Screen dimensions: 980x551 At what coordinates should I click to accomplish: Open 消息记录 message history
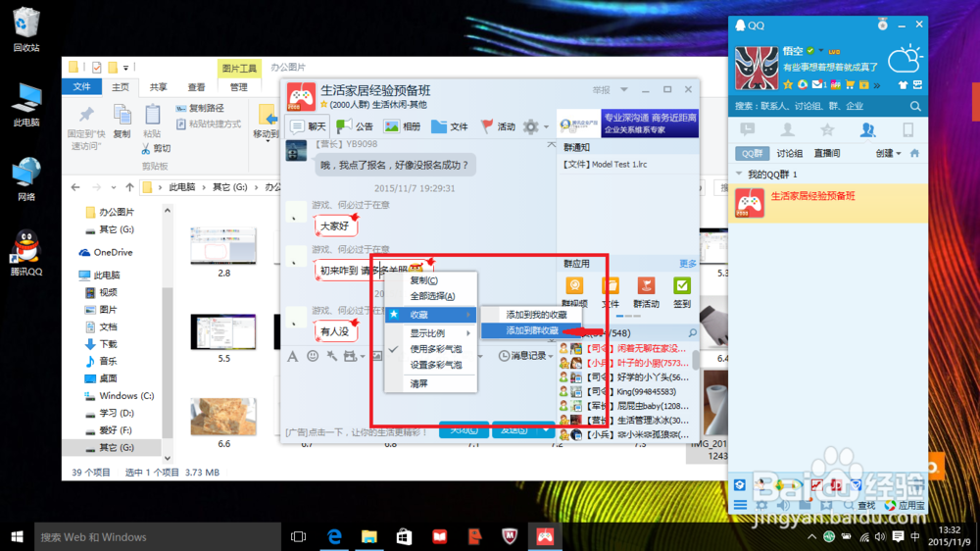pyautogui.click(x=525, y=356)
